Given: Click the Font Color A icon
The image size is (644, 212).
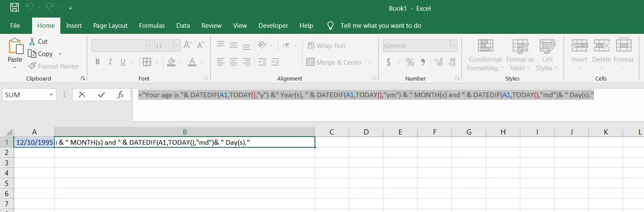Looking at the screenshot, I should (193, 63).
